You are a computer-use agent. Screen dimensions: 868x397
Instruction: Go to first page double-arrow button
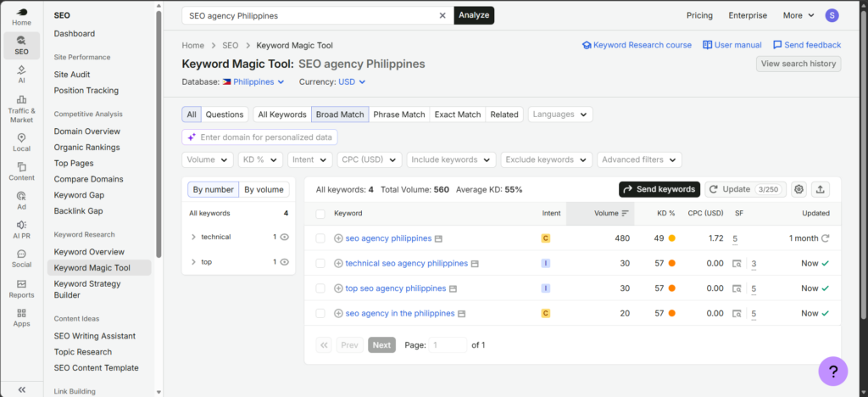(x=324, y=345)
